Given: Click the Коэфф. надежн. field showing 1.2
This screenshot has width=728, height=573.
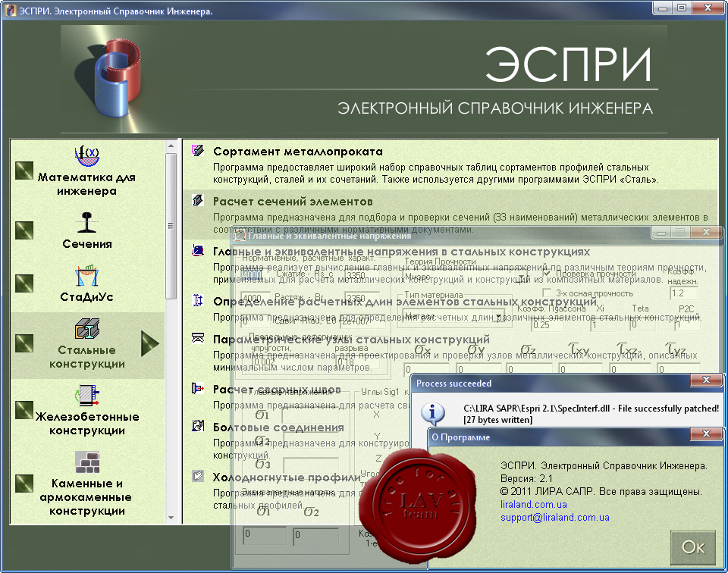Looking at the screenshot, I should pos(683,293).
